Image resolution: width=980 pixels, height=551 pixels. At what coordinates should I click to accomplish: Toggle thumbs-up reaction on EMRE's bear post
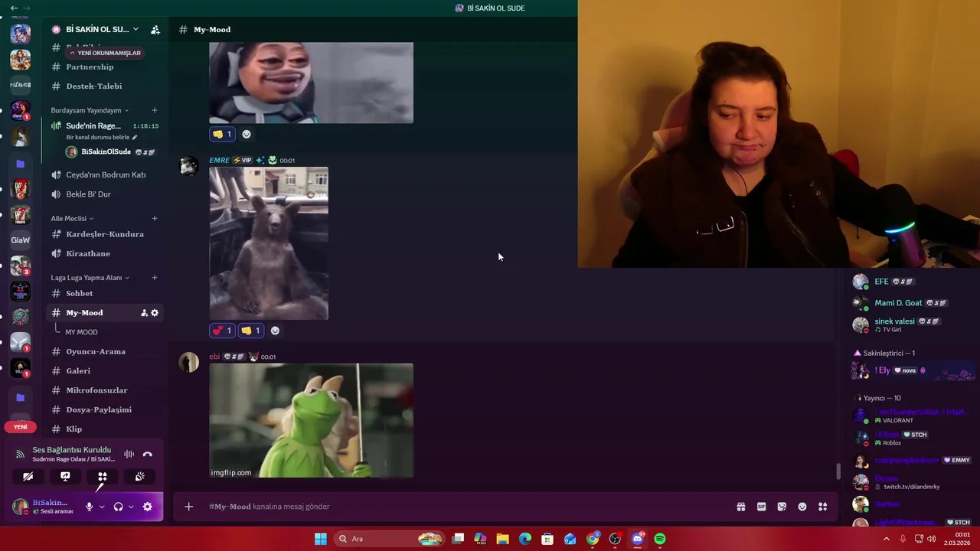(250, 331)
